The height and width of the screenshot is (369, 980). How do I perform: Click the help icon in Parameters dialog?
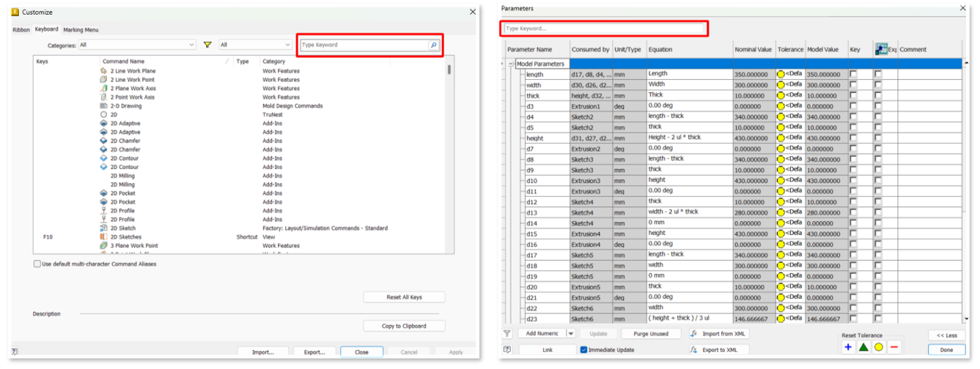[x=507, y=350]
